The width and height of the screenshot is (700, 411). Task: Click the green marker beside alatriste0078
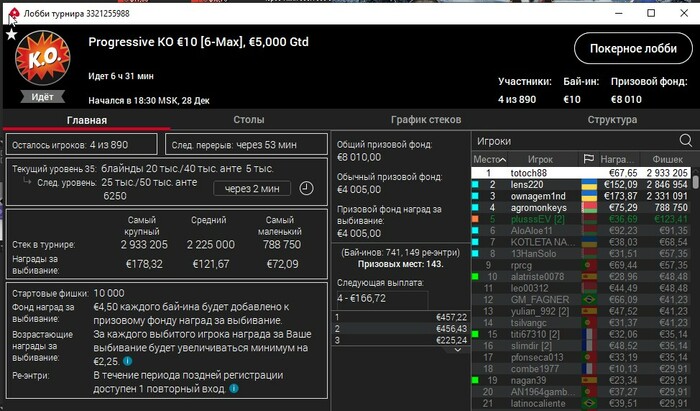475,277
